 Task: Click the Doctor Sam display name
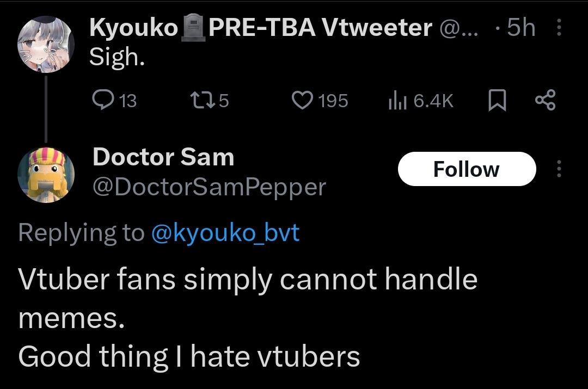pos(163,157)
